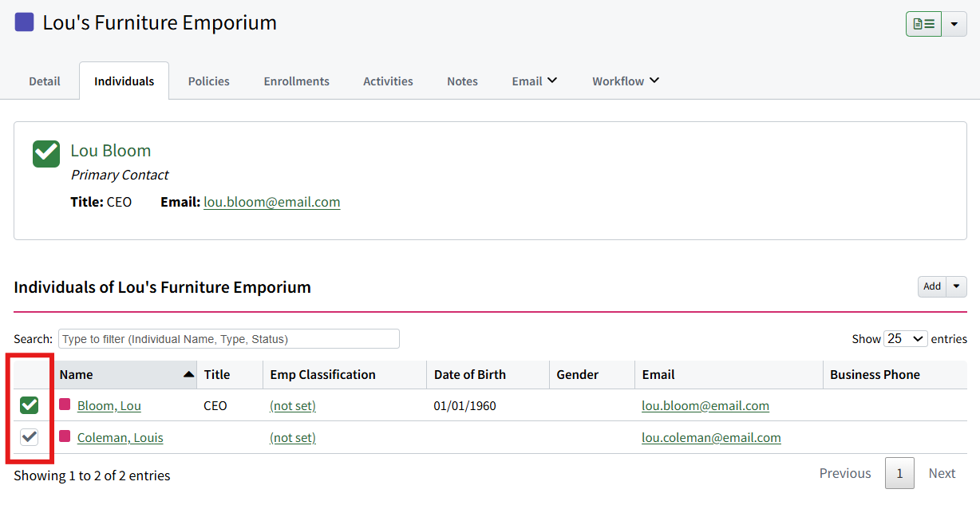Click the pink square icon beside Bloom, Lou
980x505 pixels.
tap(65, 404)
